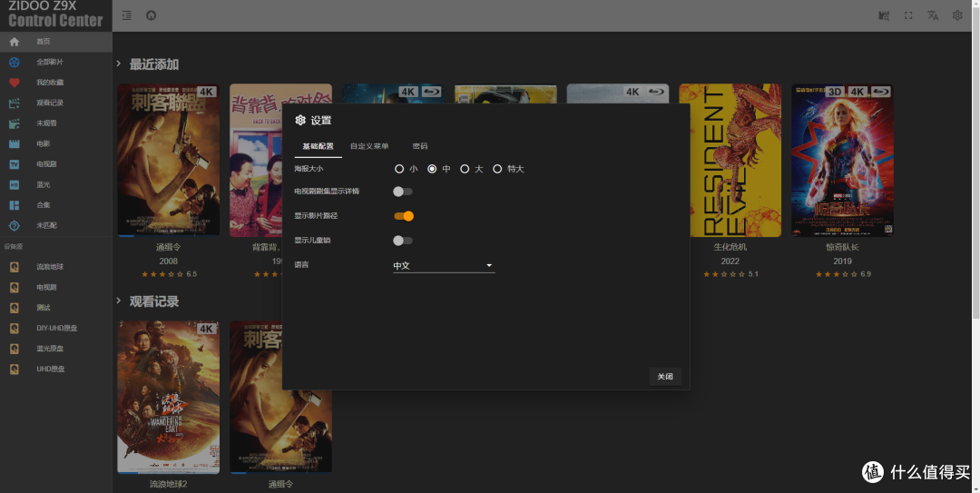Enable 电视剧剧集显示详情 switch
Screen dimensions: 980x493
click(403, 192)
